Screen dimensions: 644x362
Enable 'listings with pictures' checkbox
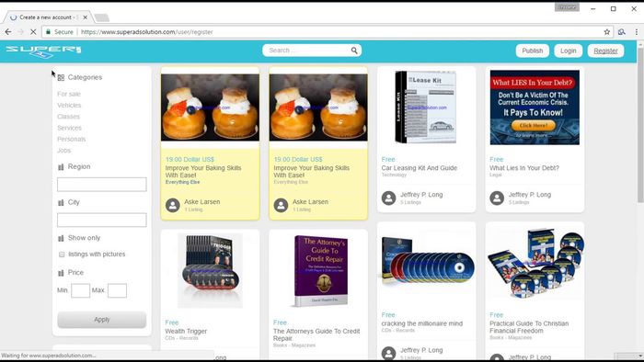pyautogui.click(x=62, y=255)
